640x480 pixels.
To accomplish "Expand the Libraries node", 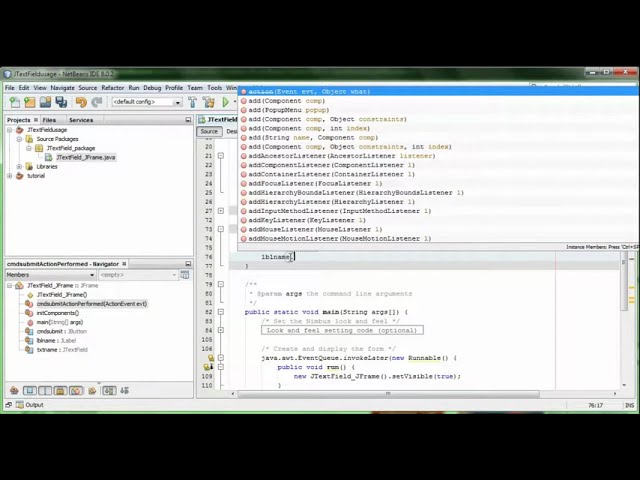I will [x=19, y=167].
